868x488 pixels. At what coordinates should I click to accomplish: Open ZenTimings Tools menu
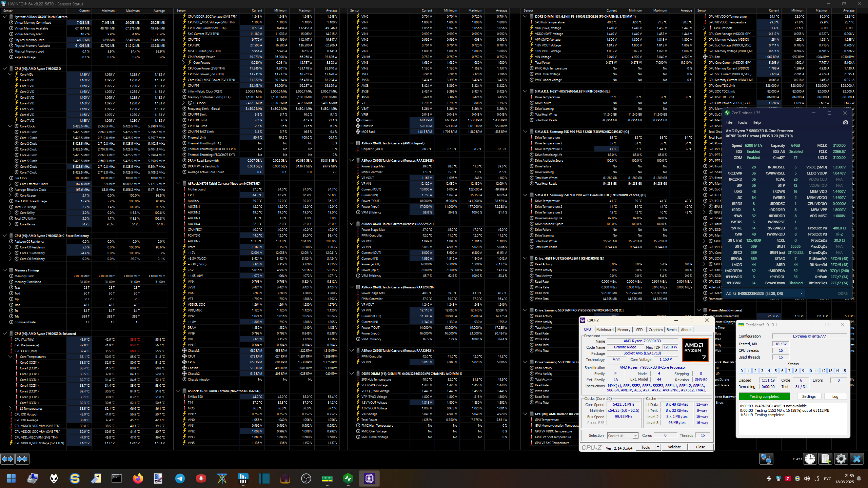point(742,122)
